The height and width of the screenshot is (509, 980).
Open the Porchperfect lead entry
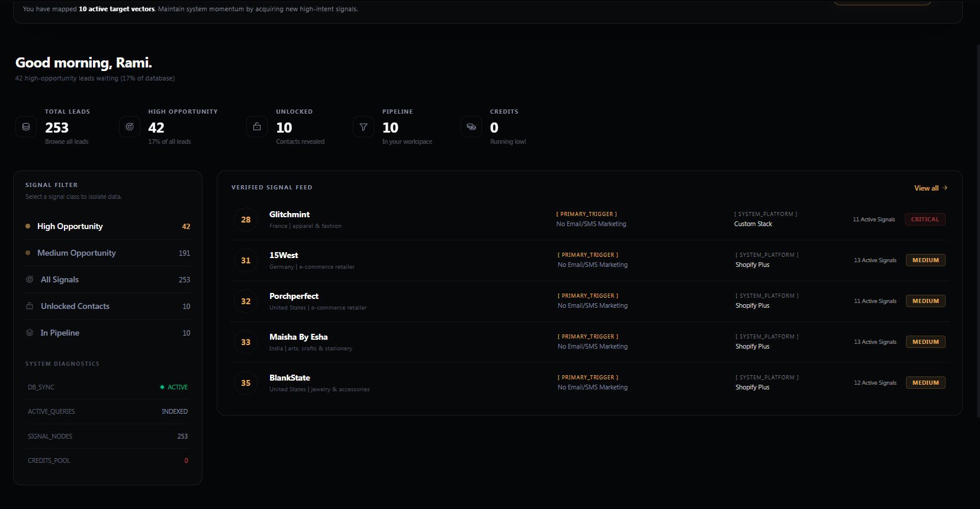click(589, 301)
